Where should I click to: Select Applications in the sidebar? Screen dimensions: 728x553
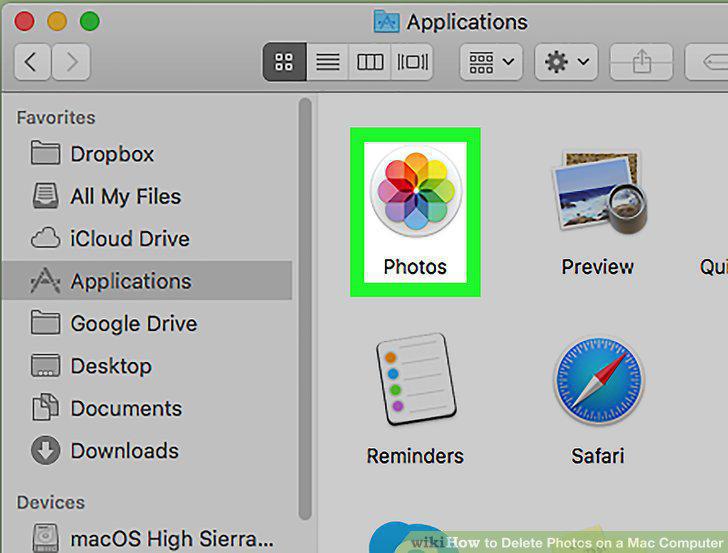(x=147, y=280)
